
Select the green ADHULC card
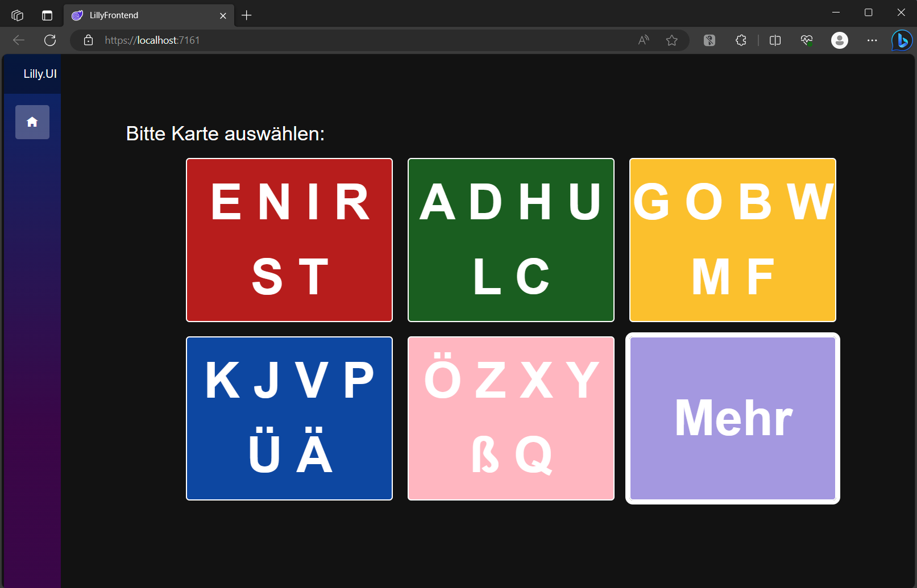coord(511,240)
